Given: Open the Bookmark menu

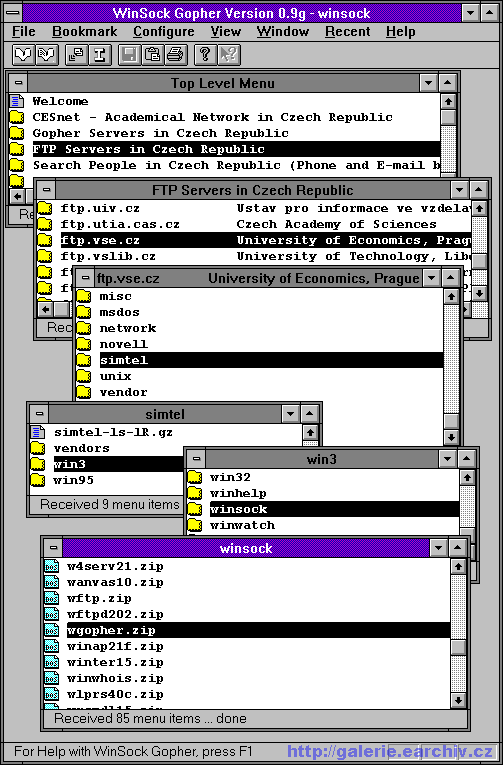Looking at the screenshot, I should pyautogui.click(x=84, y=32).
